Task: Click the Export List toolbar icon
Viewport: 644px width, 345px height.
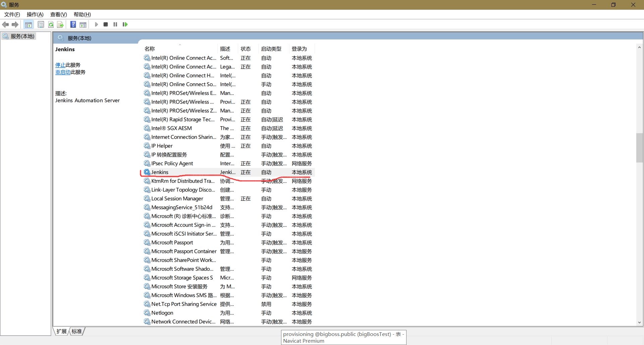Action: pos(60,24)
